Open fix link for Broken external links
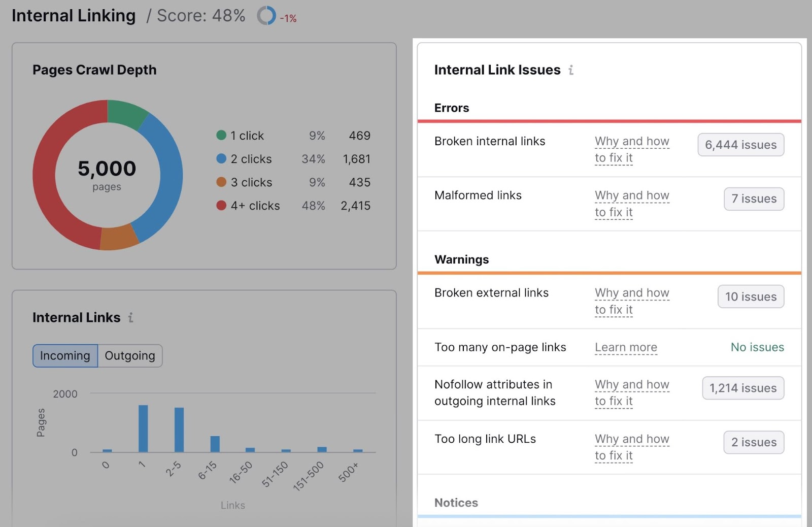 (x=632, y=301)
